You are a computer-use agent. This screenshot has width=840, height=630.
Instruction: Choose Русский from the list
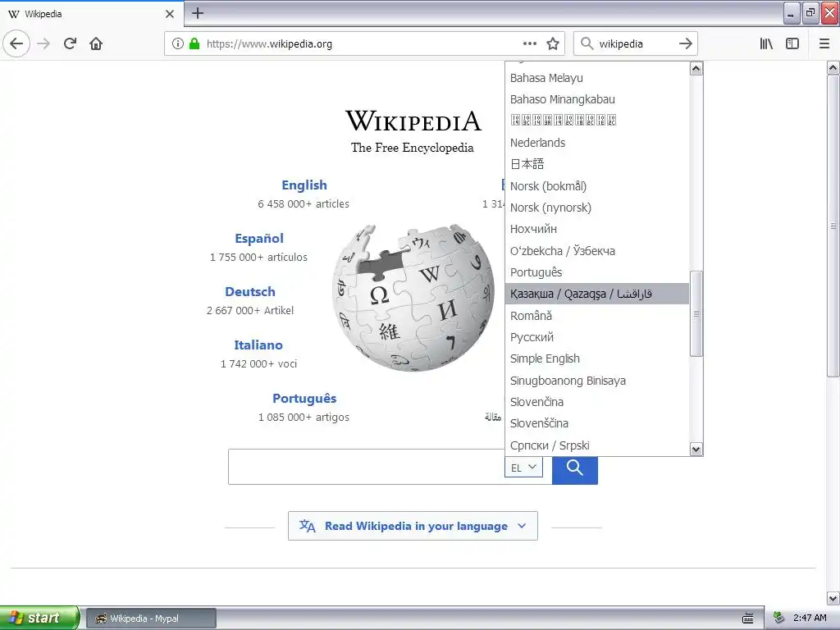click(x=597, y=337)
